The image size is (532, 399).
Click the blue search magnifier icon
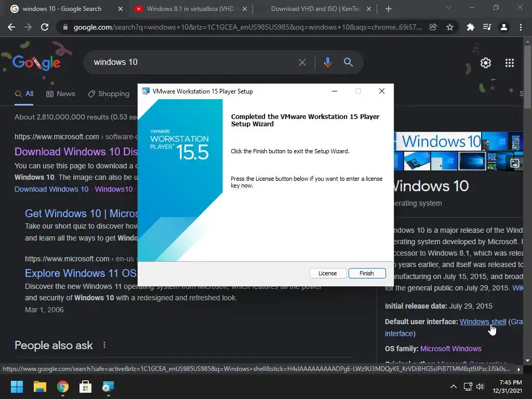click(348, 62)
